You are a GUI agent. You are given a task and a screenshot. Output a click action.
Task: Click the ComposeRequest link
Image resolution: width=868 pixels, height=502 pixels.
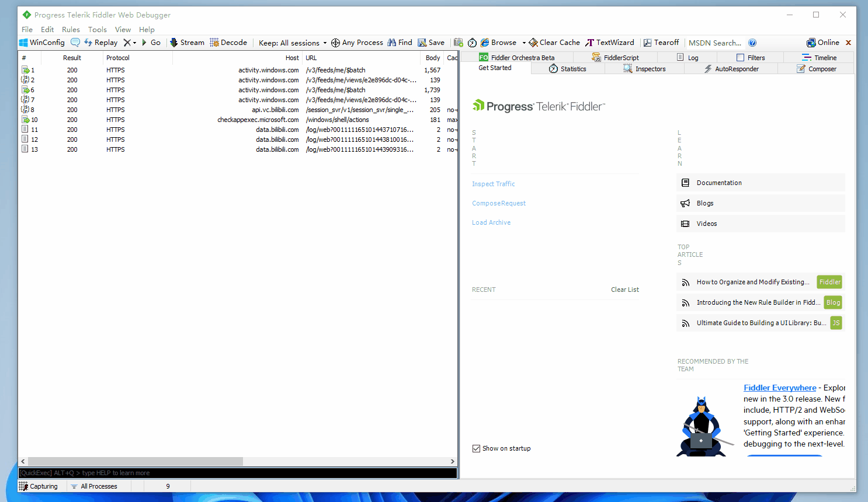click(x=499, y=203)
